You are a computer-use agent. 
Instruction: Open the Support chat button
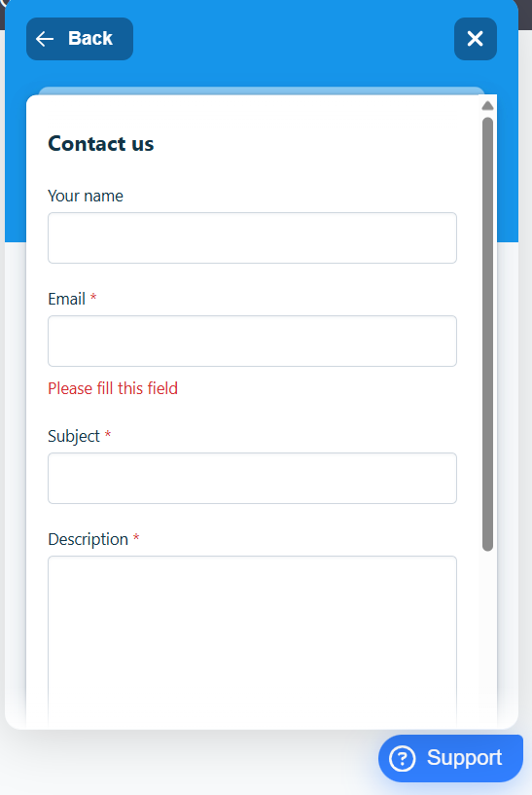pos(450,758)
